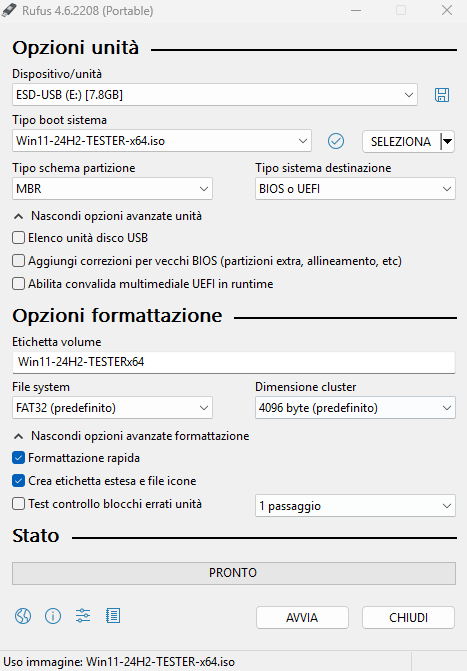
Task: Click the PRONTO progress bar
Action: (234, 573)
